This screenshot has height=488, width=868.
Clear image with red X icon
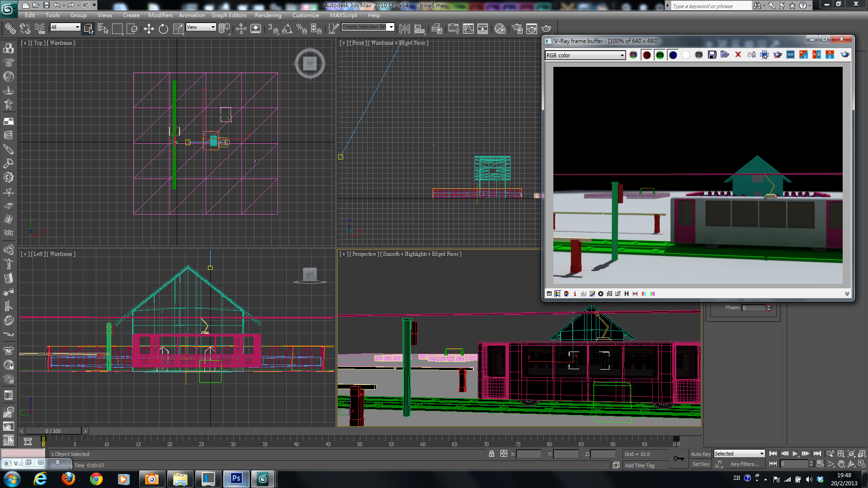(738, 55)
